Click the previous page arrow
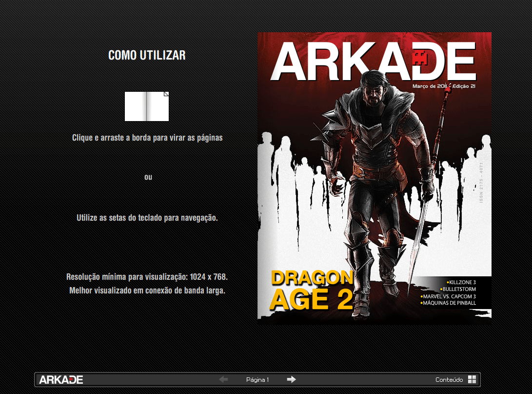 (x=223, y=379)
